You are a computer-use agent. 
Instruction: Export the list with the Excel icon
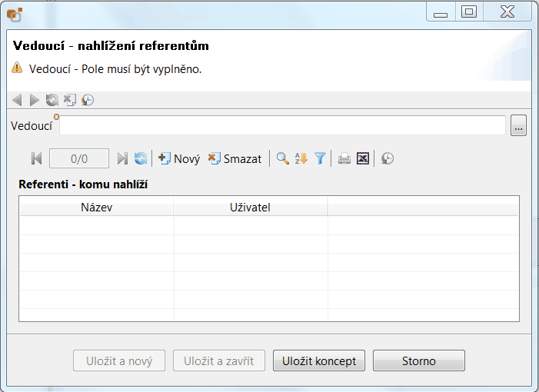(x=363, y=159)
